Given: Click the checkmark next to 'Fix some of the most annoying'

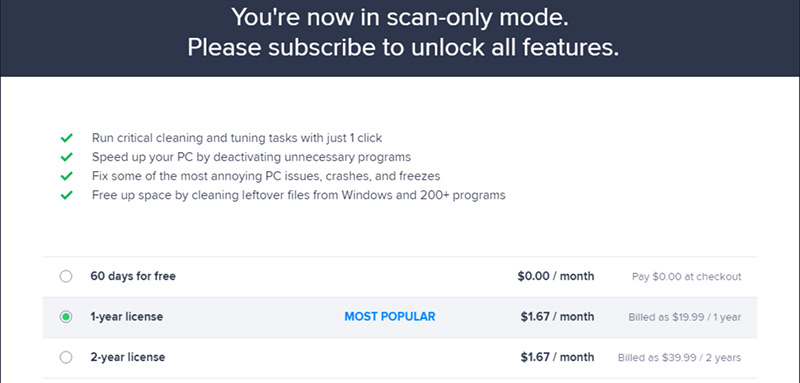Looking at the screenshot, I should point(66,176).
